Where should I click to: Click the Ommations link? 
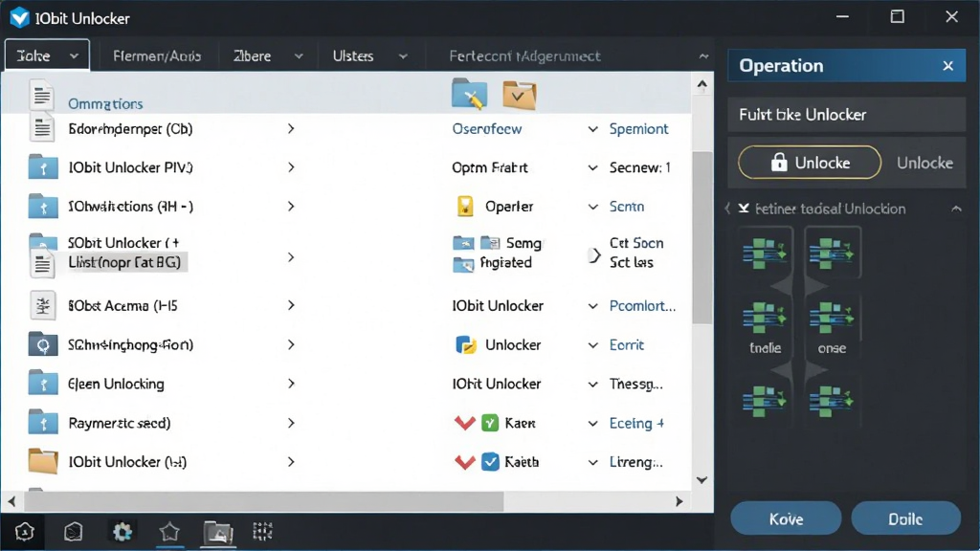click(105, 103)
